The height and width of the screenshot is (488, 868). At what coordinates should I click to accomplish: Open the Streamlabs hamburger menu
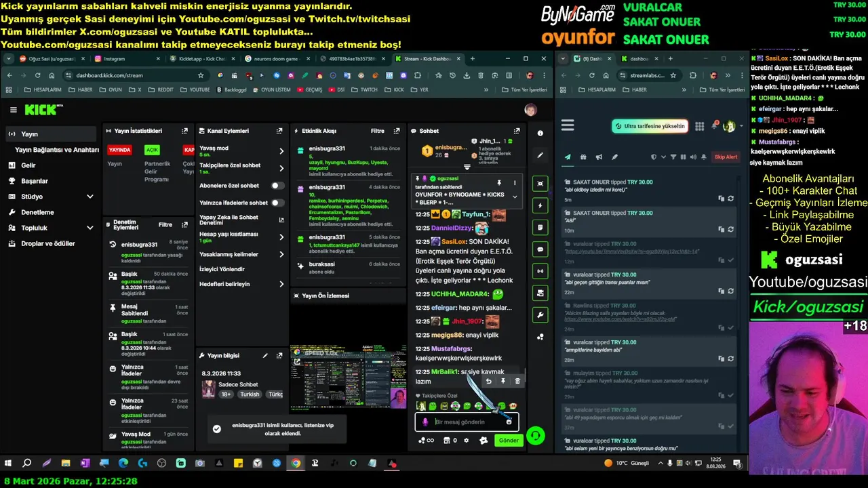pos(568,125)
